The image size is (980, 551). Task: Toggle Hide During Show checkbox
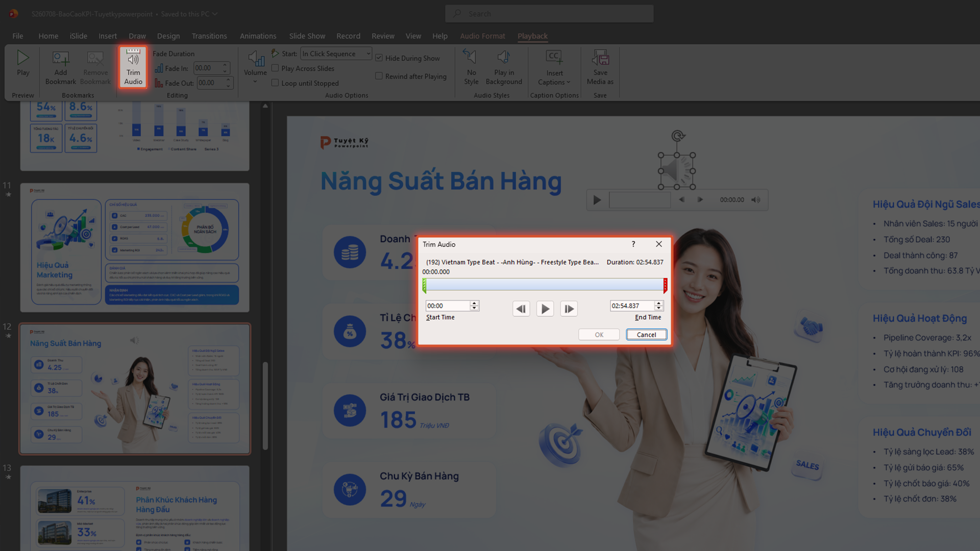point(379,58)
